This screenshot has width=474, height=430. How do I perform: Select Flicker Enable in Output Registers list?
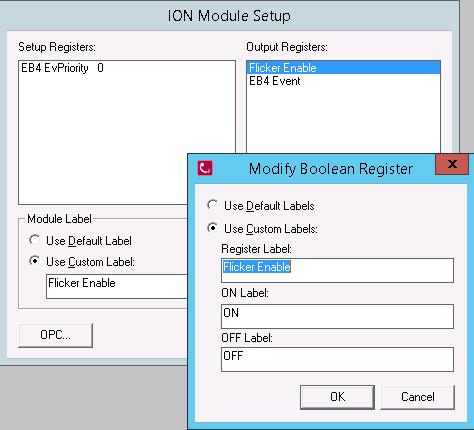(x=343, y=68)
